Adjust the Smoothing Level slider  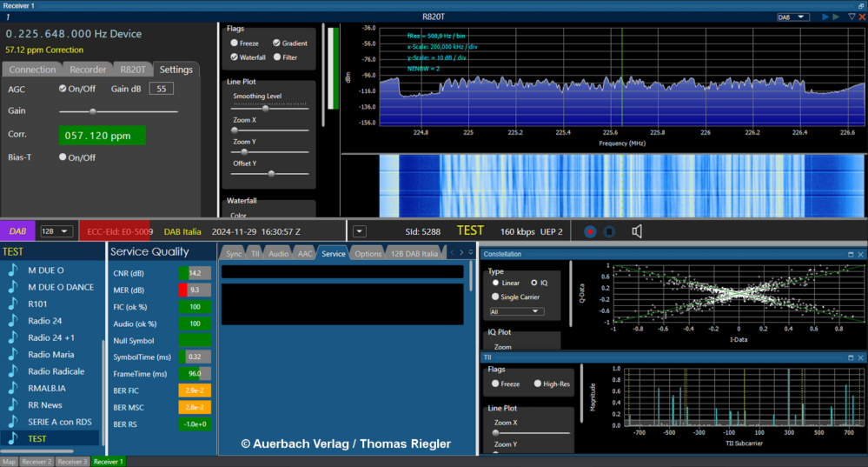[269, 108]
